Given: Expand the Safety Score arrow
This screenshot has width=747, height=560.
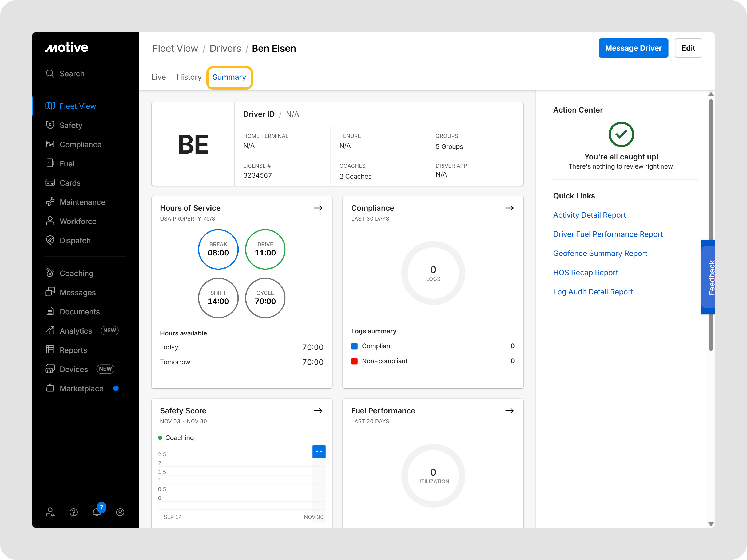Looking at the screenshot, I should [x=318, y=410].
